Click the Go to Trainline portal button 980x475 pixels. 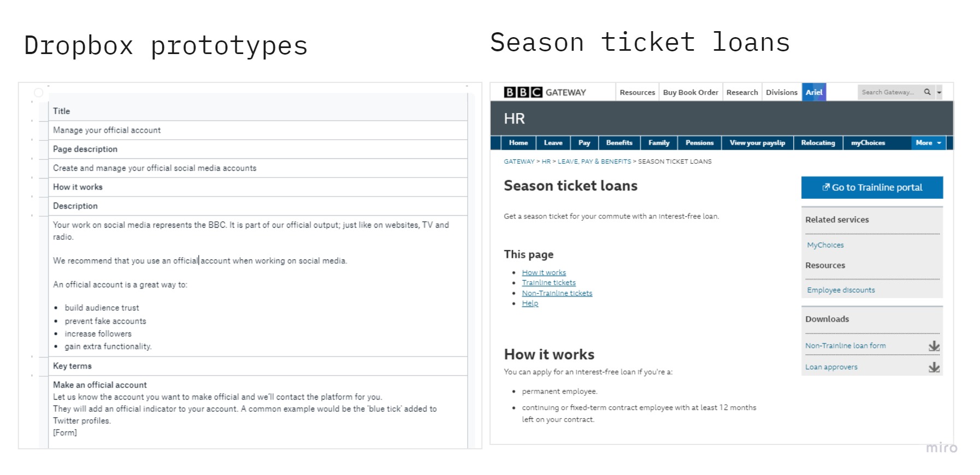coord(872,187)
